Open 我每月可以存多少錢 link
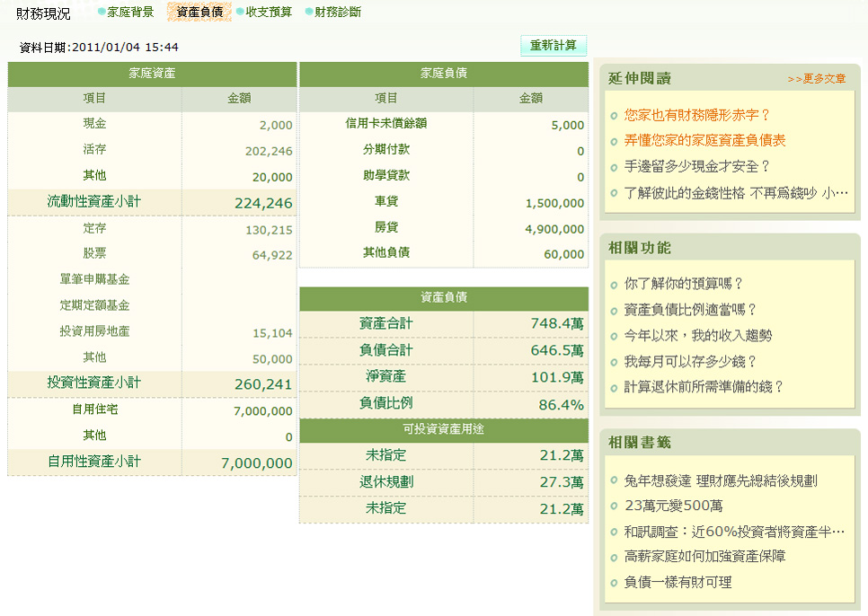The height and width of the screenshot is (616, 868). (690, 362)
